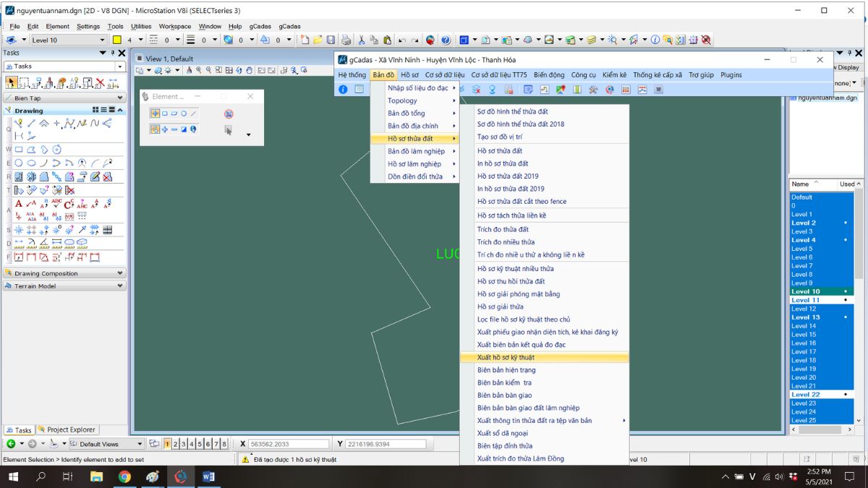
Task: Click the yellow active color swatch
Action: tap(116, 40)
